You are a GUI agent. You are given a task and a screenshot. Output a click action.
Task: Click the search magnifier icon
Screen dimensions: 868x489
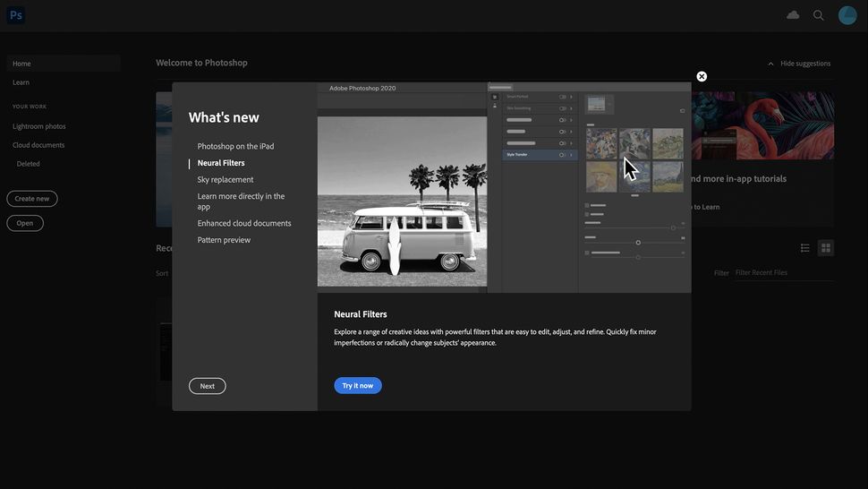[x=818, y=15]
